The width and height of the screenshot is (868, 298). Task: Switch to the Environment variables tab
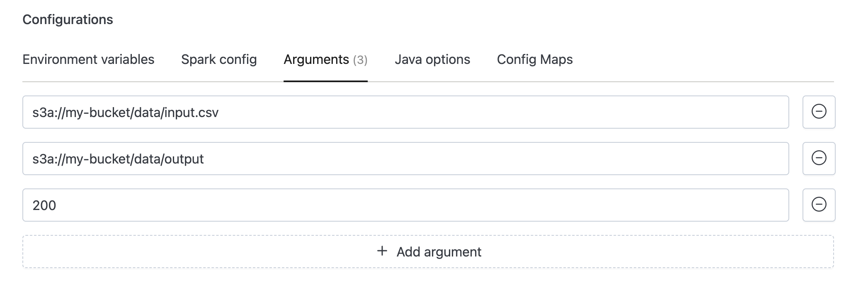click(89, 60)
